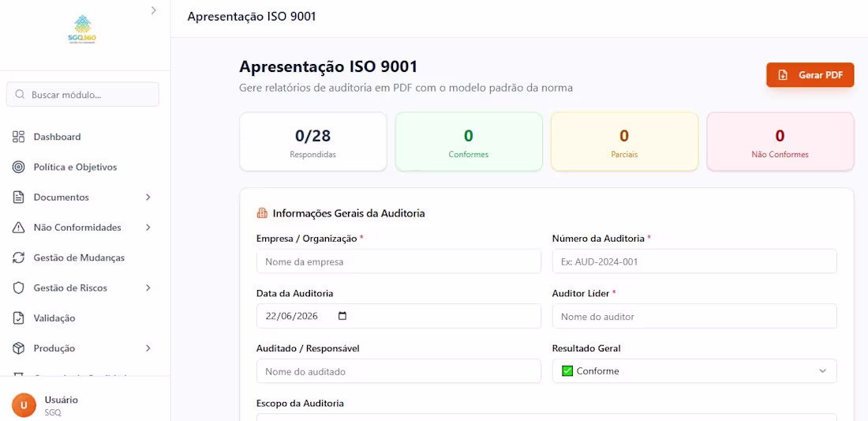
Task: Click the Data da Auditoria date field
Action: tap(398, 316)
